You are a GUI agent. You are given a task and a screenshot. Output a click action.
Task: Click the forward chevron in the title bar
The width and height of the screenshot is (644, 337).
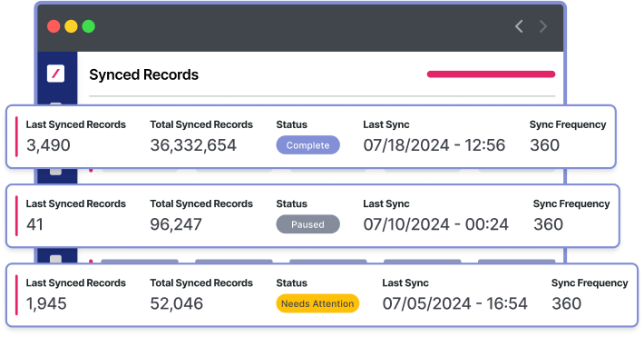point(543,26)
